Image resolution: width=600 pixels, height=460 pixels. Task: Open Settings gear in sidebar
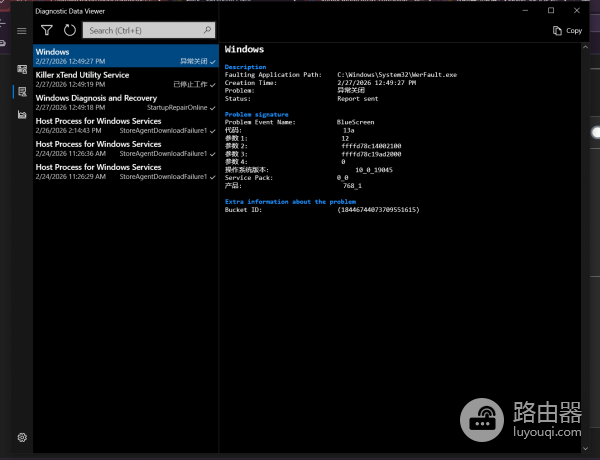pyautogui.click(x=22, y=437)
